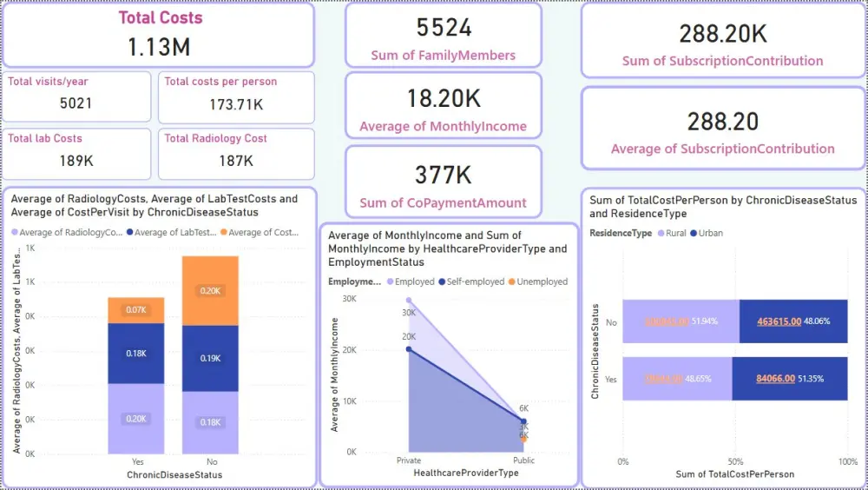This screenshot has height=490, width=868.
Task: Select the orange 0.20K segment in No column
Action: (x=210, y=290)
